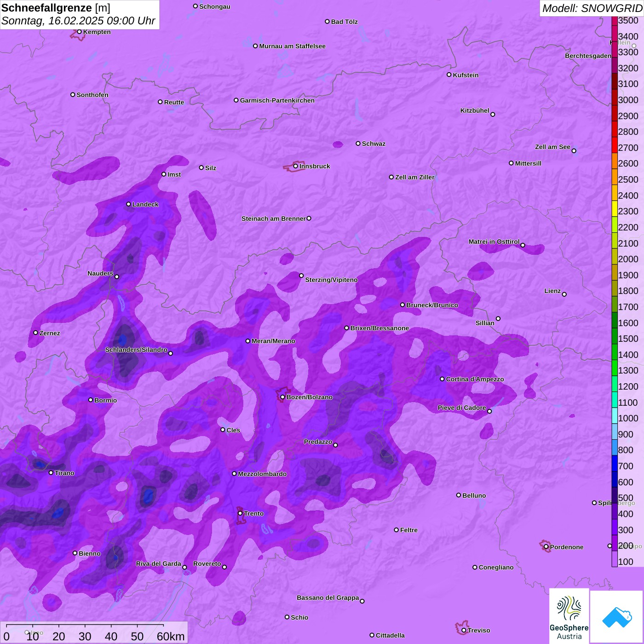Click the cyan 1100 legend color swatch

click(x=615, y=400)
